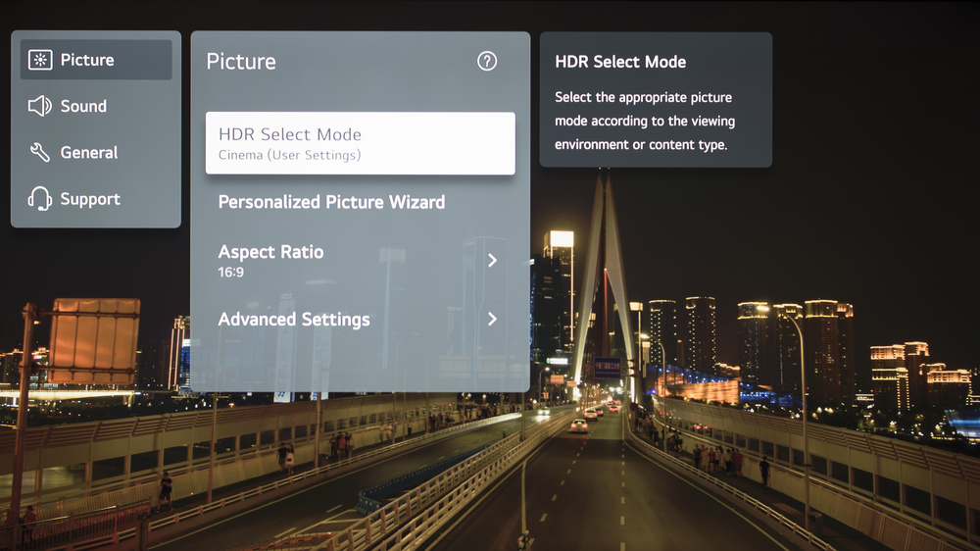The height and width of the screenshot is (551, 980).
Task: Open the Support menu label
Action: pyautogui.click(x=90, y=199)
